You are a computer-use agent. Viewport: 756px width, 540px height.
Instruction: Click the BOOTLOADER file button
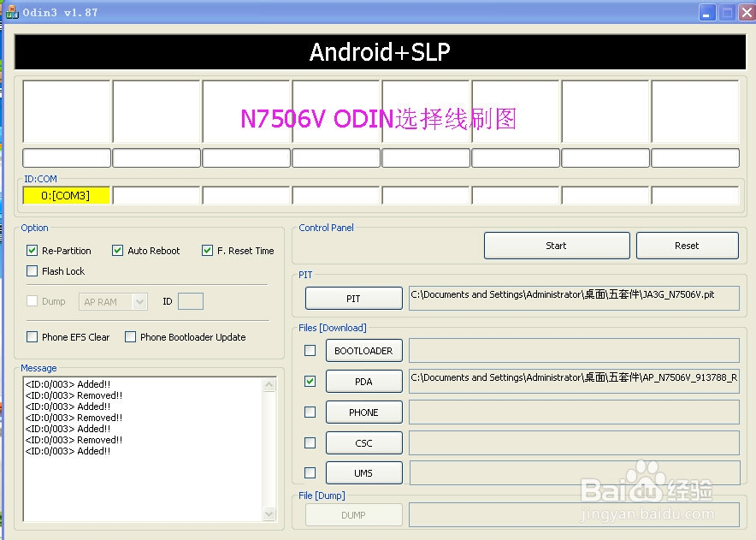364,351
